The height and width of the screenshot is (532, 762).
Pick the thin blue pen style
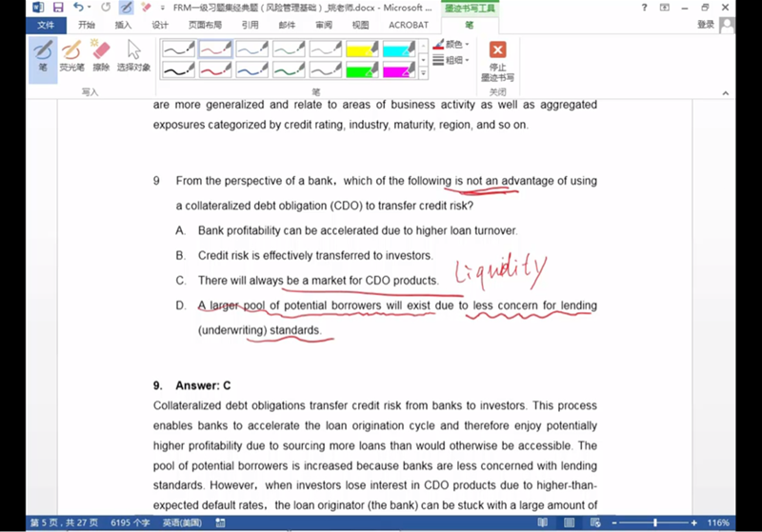252,49
